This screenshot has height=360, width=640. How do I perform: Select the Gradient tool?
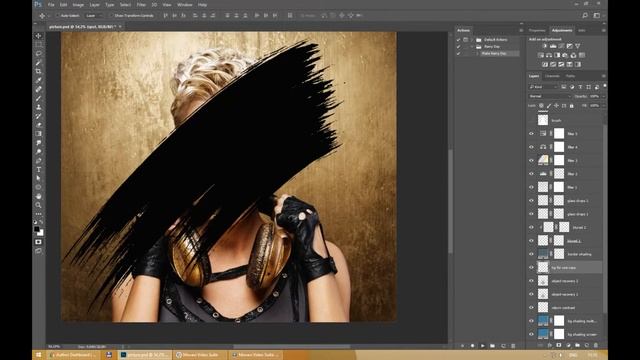[x=38, y=133]
